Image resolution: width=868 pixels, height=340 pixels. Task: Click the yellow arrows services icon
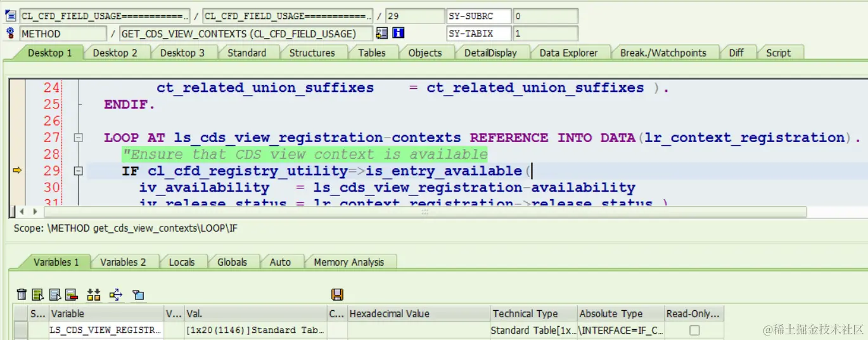pos(115,294)
